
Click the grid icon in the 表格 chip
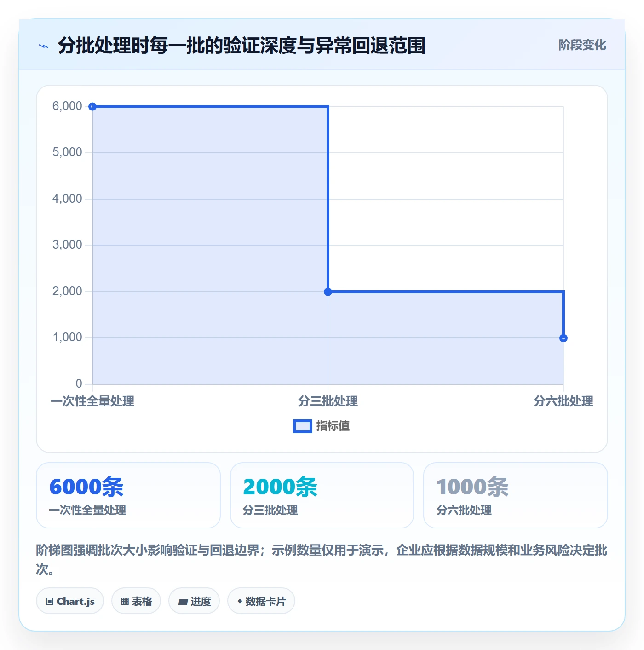125,602
